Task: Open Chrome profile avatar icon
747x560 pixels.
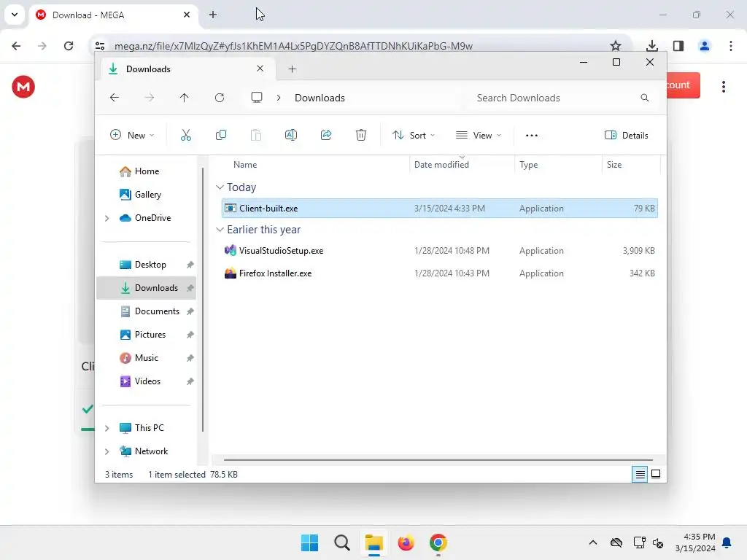Action: click(705, 46)
